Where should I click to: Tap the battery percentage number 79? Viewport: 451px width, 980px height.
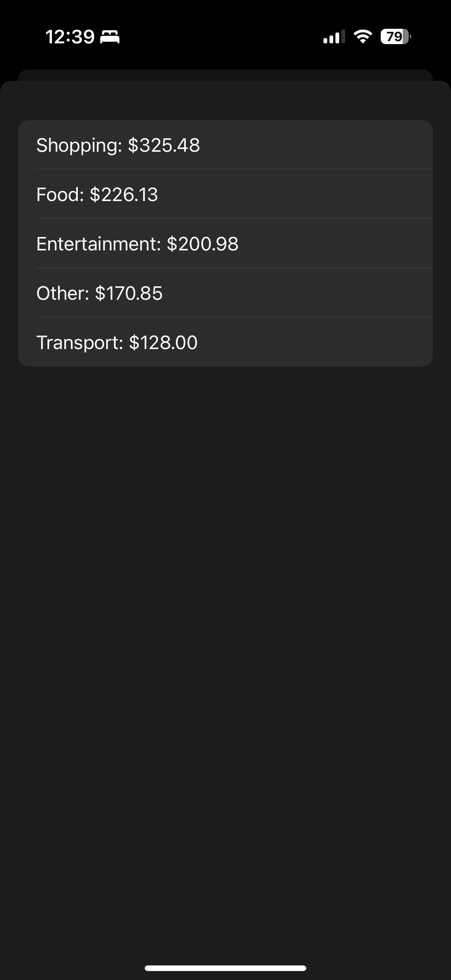[x=394, y=37]
